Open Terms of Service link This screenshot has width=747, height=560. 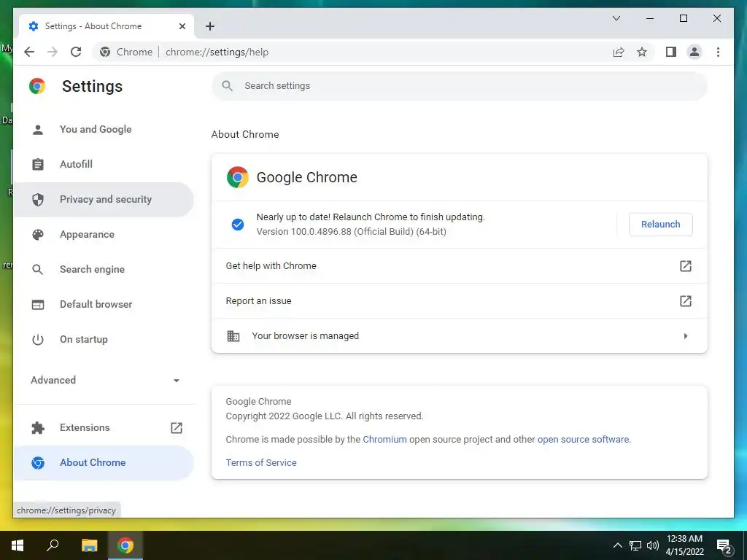[261, 463]
